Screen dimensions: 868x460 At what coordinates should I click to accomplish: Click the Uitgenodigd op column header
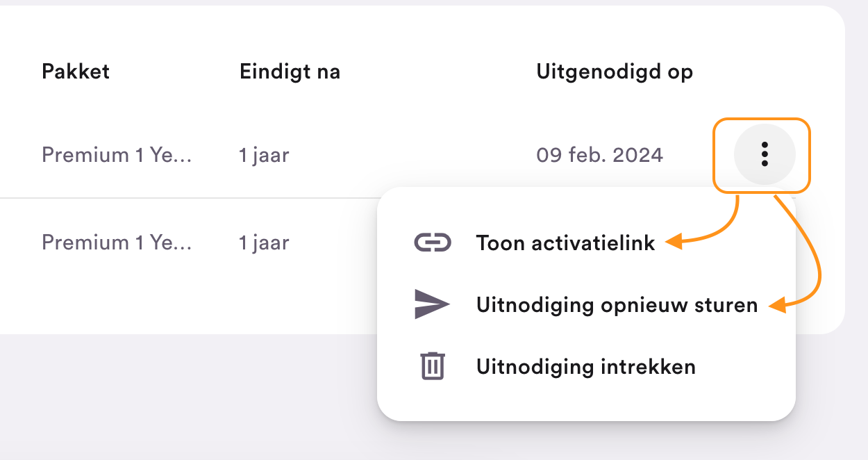click(x=615, y=72)
